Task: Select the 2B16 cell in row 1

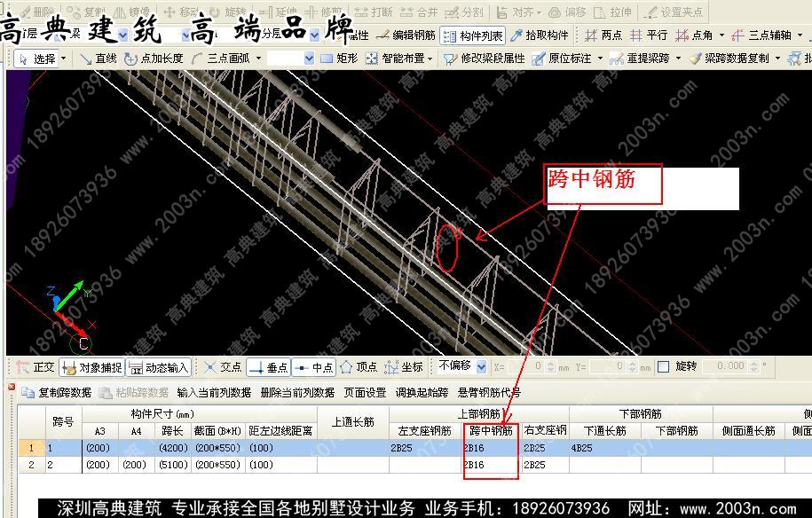Action: coord(490,448)
